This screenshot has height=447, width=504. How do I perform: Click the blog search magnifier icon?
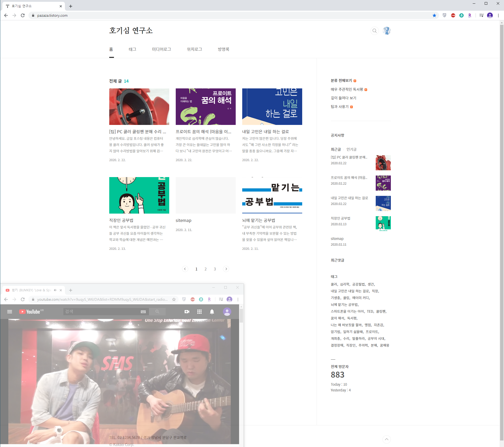pyautogui.click(x=374, y=31)
